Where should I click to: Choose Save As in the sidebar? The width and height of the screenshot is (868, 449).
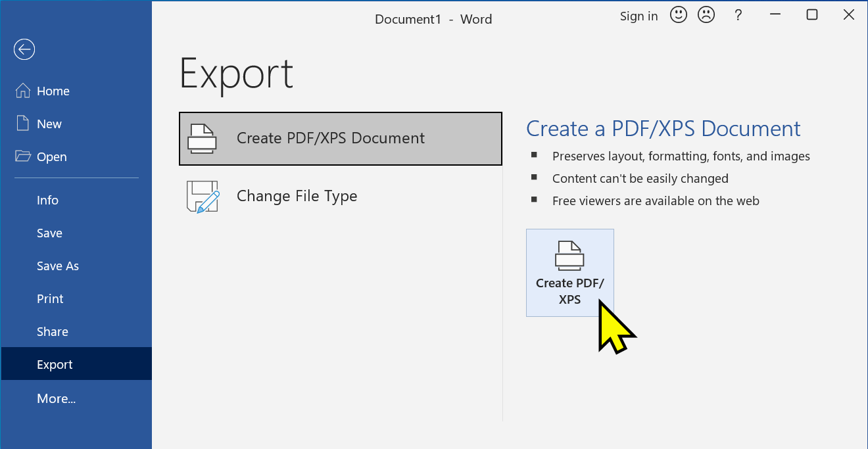pos(76,266)
